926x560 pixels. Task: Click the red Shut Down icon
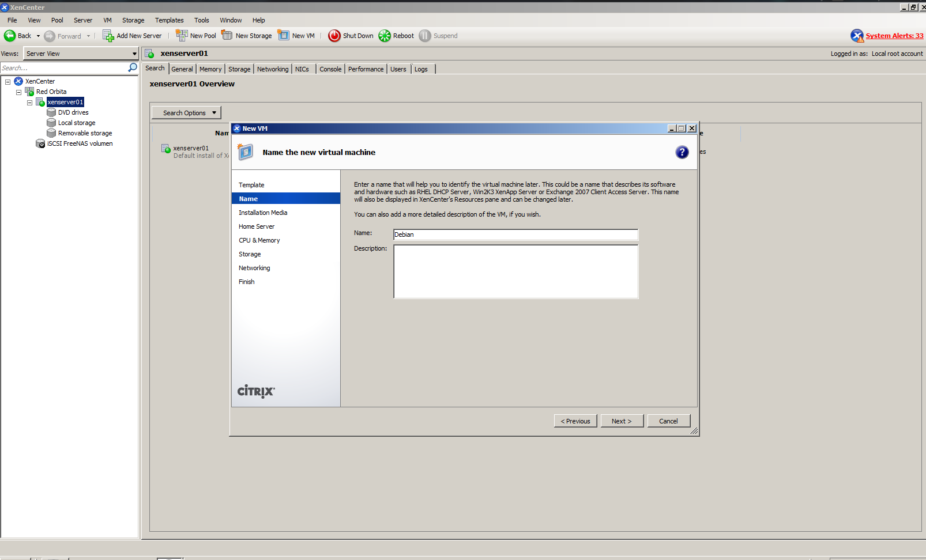pyautogui.click(x=334, y=36)
